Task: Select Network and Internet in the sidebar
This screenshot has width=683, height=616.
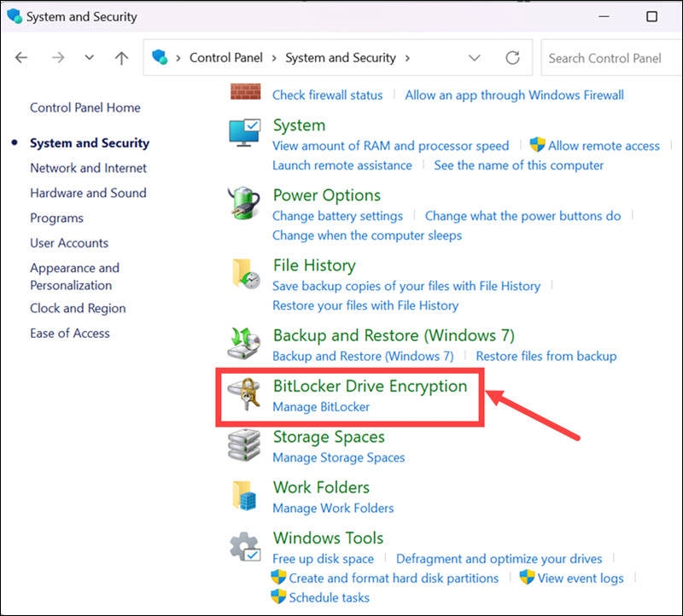Action: coord(88,168)
